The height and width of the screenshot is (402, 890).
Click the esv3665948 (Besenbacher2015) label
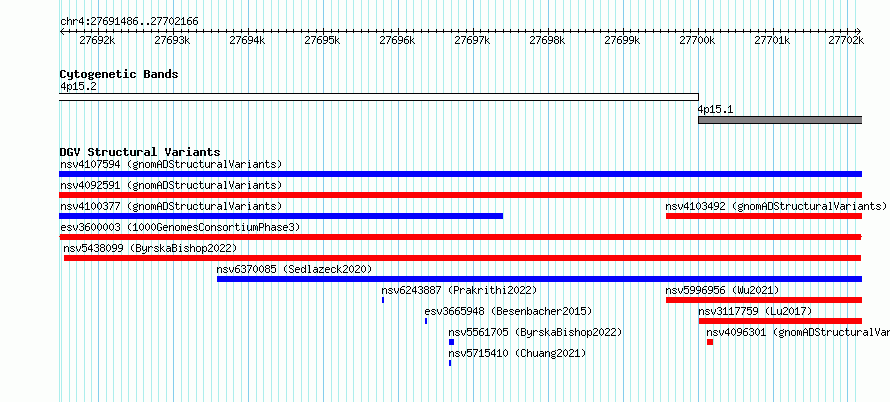click(x=508, y=312)
